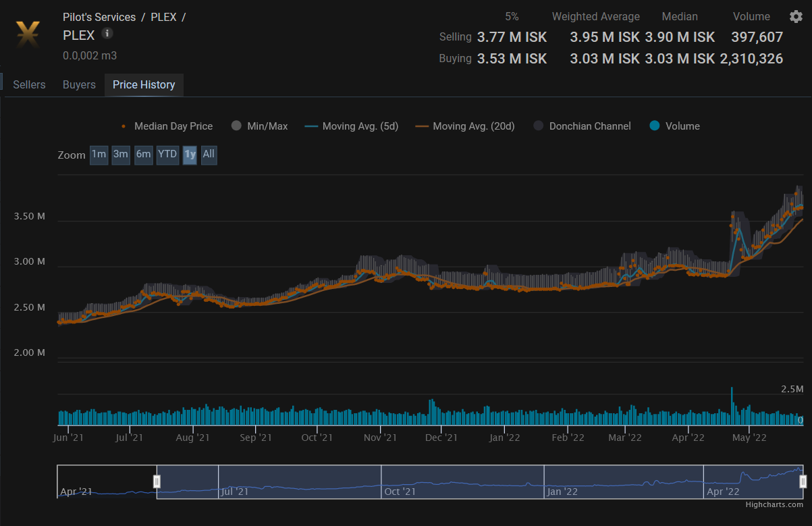Click the Selling 5% value 3.77 M ISK
This screenshot has width=812, height=526.
point(512,37)
